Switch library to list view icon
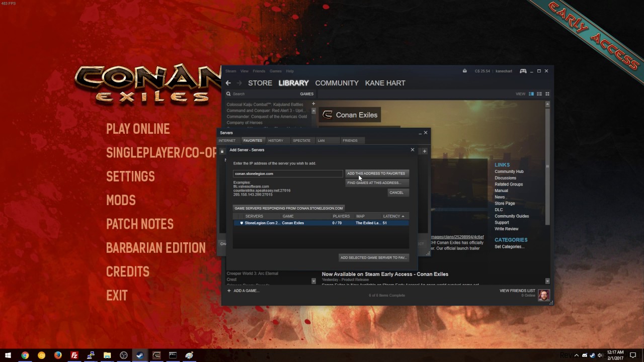Screen dimensions: 644x362 (539, 94)
